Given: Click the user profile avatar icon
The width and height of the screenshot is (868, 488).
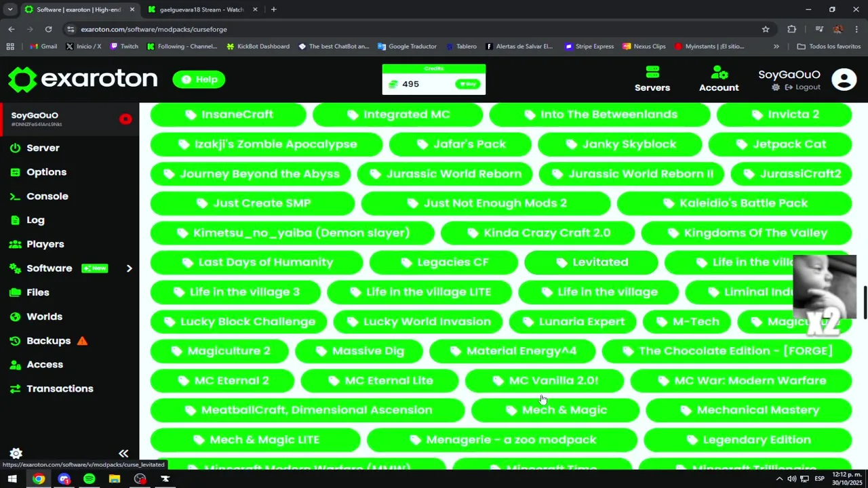Looking at the screenshot, I should click(x=844, y=79).
